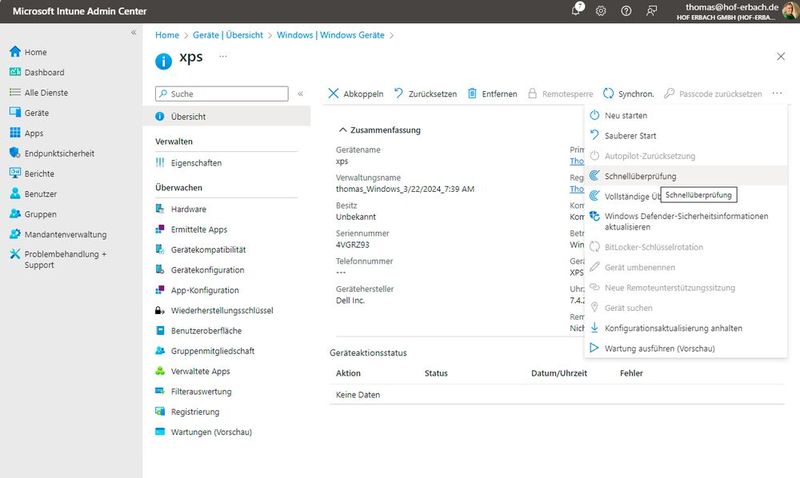Click Geräte | Übersicht breadcrumb link
The height and width of the screenshot is (478, 800).
point(228,35)
